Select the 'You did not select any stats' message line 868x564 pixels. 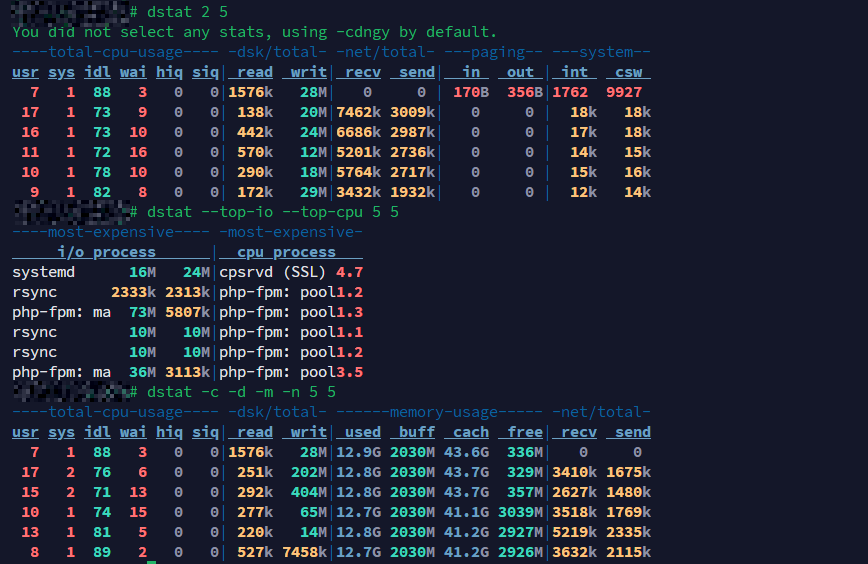click(x=254, y=32)
